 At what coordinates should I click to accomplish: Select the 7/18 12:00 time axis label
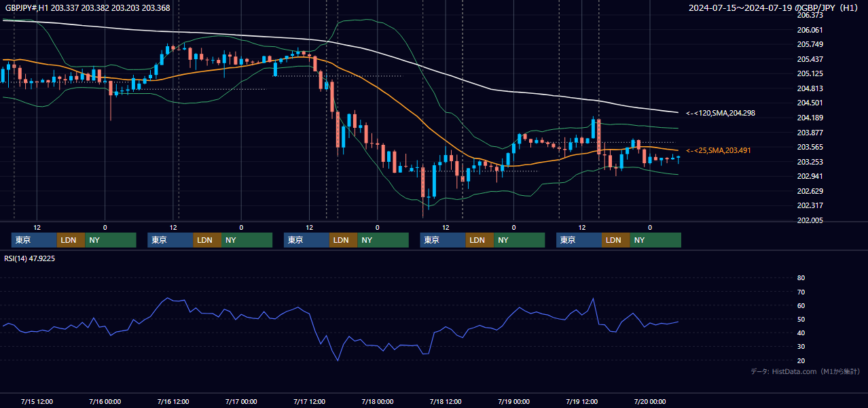coord(446,401)
